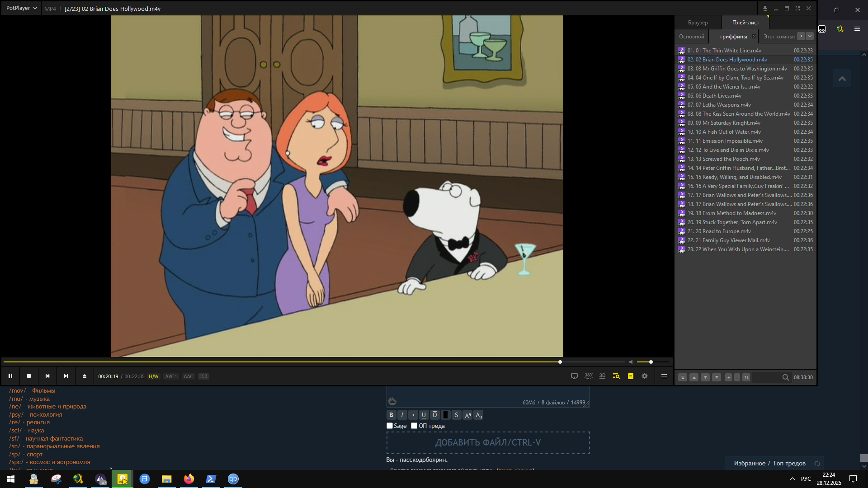Check the ОП треда checkbox
This screenshot has height=488, width=868.
[x=414, y=426]
